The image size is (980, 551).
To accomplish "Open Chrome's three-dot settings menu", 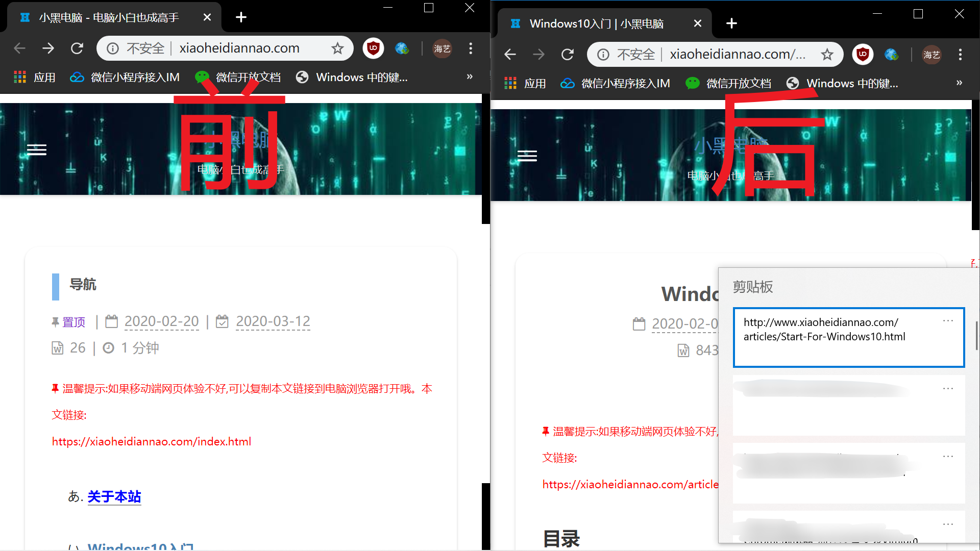I will (471, 48).
